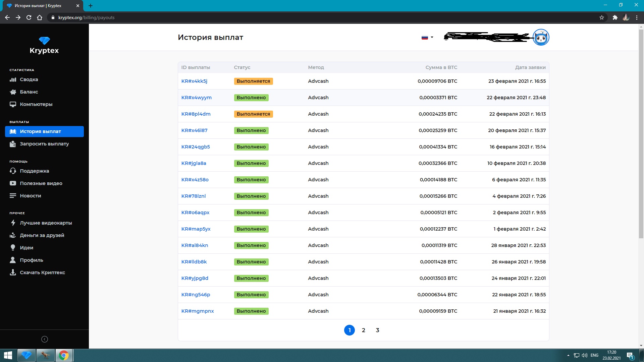Open Запросить выплату page

44,144
